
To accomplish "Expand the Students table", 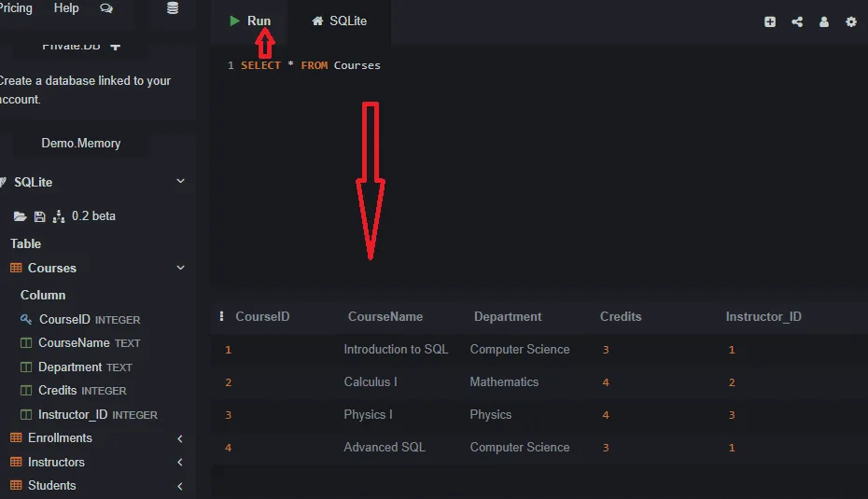I will (180, 486).
